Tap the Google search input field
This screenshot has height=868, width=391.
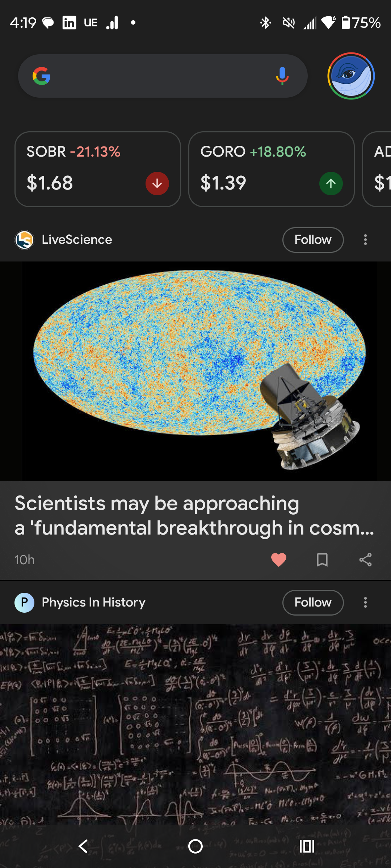pyautogui.click(x=159, y=76)
